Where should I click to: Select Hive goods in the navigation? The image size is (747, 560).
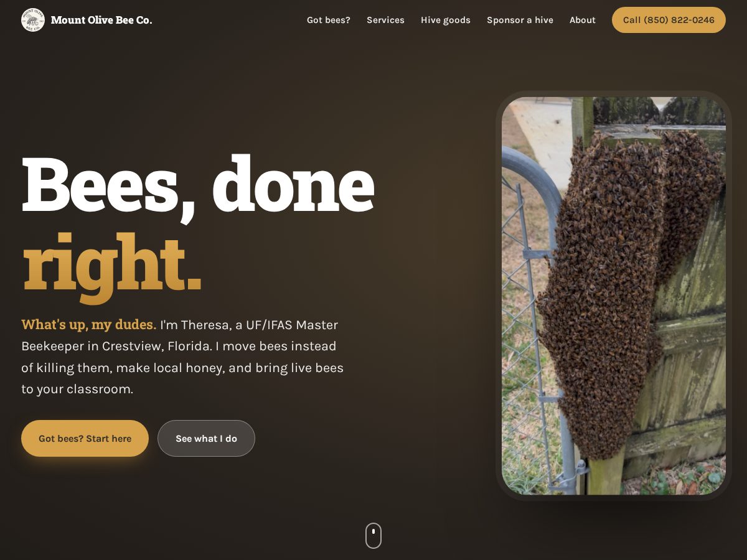(446, 20)
